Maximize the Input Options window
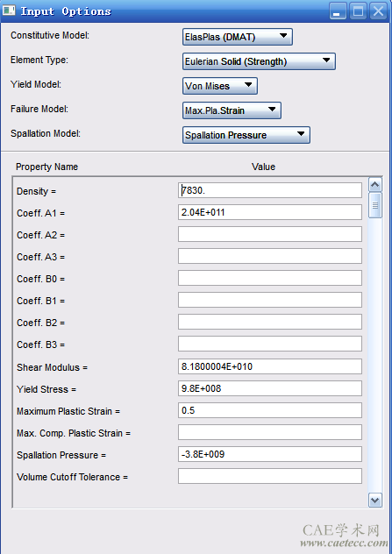The width and height of the screenshot is (392, 554). click(358, 11)
